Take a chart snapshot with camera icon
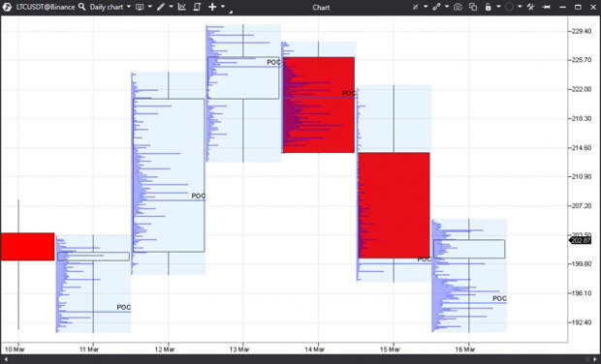This screenshot has width=601, height=364. coord(458,7)
